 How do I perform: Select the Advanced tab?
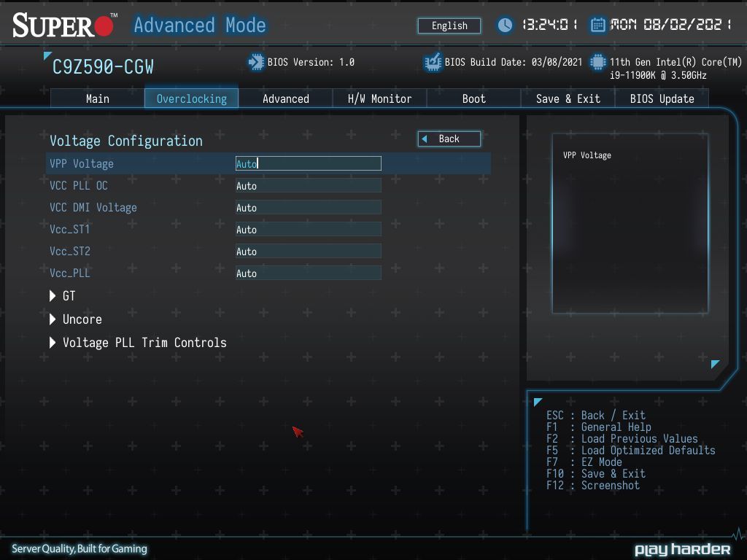[x=286, y=98]
